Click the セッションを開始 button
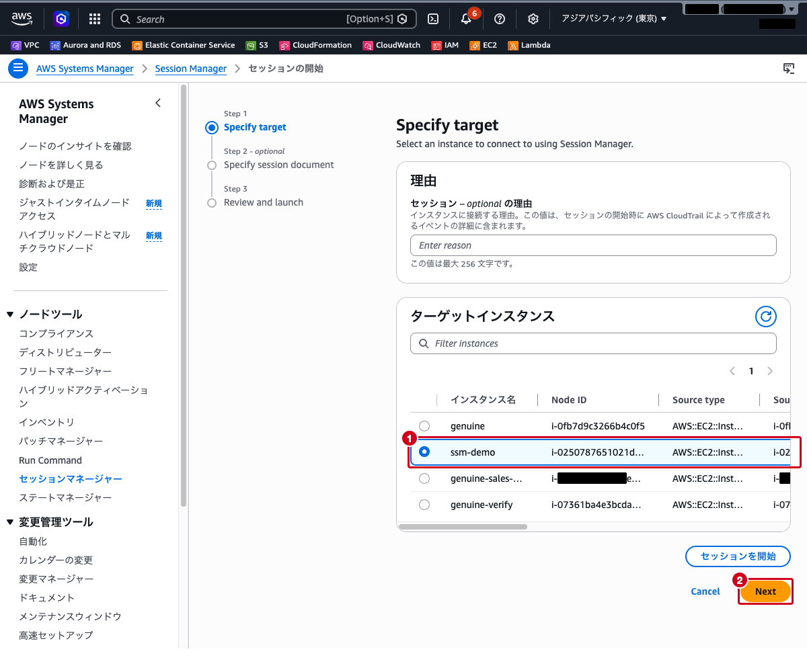The image size is (807, 672). (738, 556)
